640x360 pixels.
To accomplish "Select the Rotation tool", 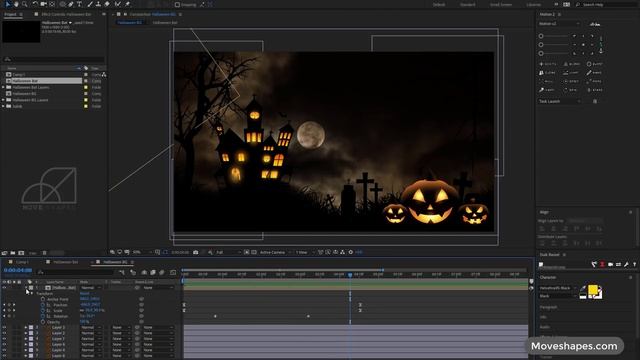I will pos(35,4).
